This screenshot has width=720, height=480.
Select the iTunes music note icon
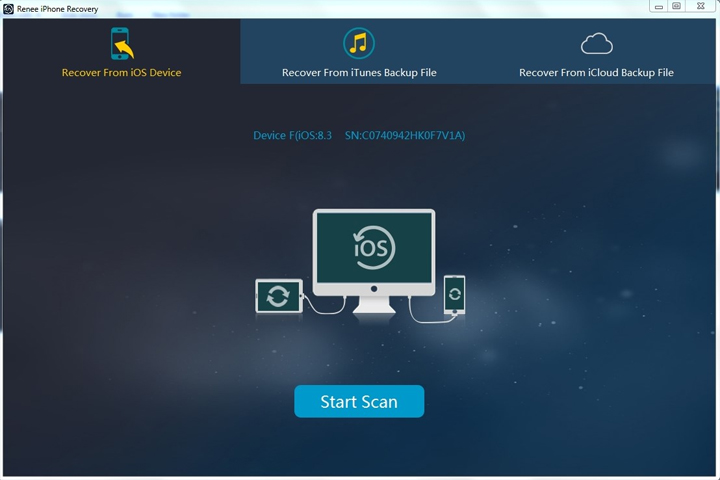(x=359, y=44)
